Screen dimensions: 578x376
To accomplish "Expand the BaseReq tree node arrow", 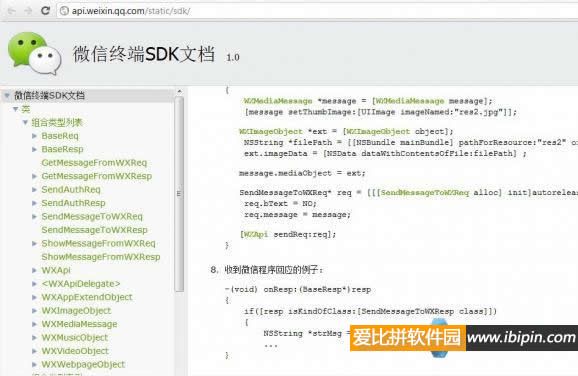I will tap(35, 136).
